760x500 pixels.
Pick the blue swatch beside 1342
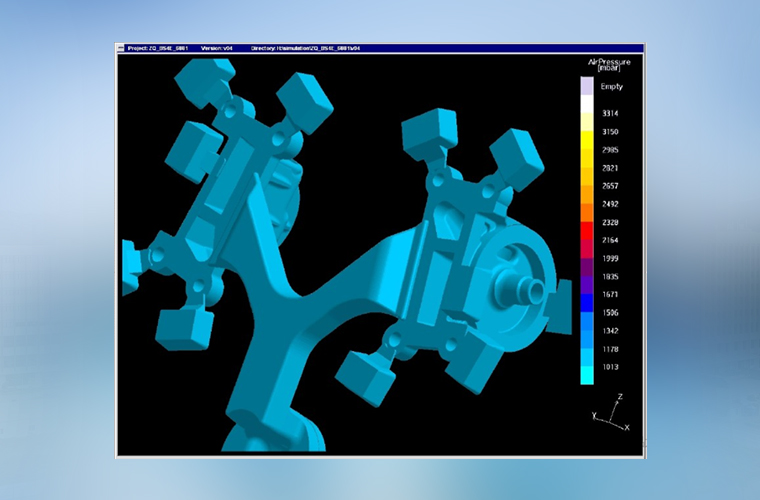[587, 330]
